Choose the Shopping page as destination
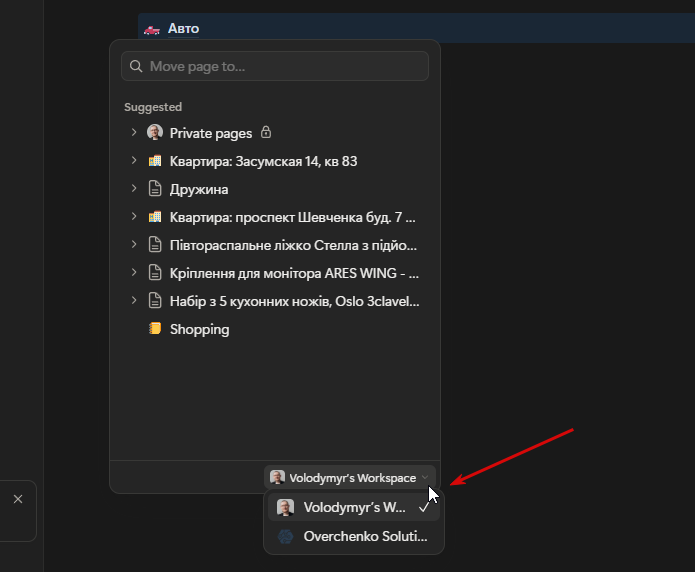 click(x=199, y=329)
